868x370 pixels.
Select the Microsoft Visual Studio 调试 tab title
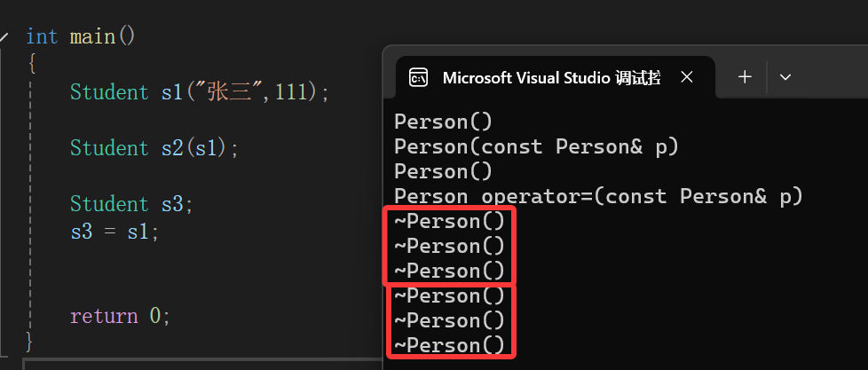[x=551, y=78]
